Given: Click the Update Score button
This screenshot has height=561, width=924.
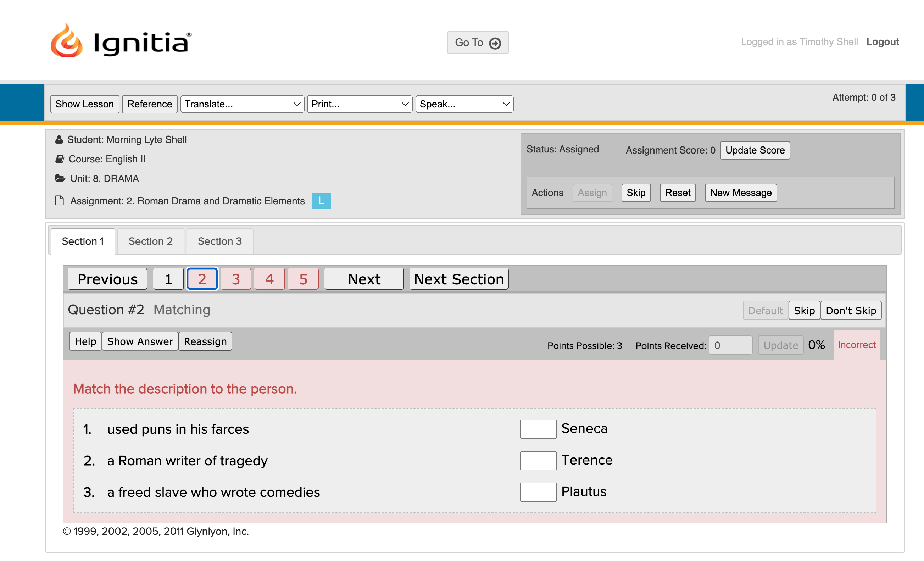Looking at the screenshot, I should click(755, 150).
